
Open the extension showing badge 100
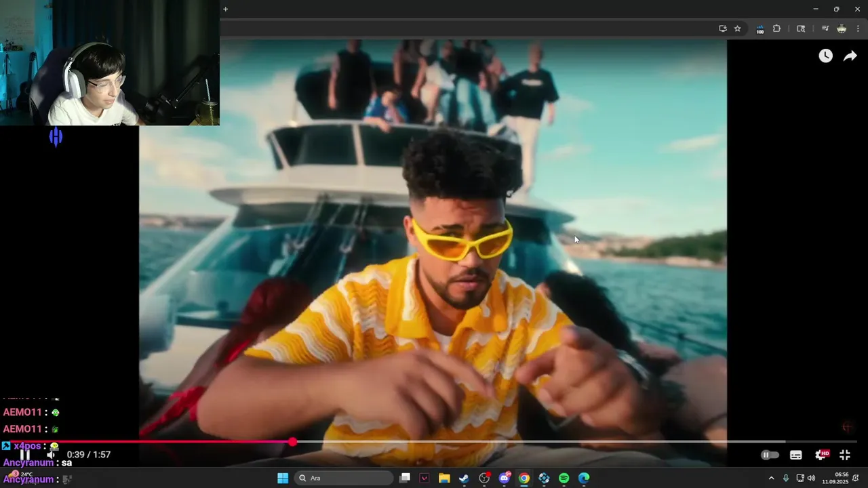pos(760,29)
